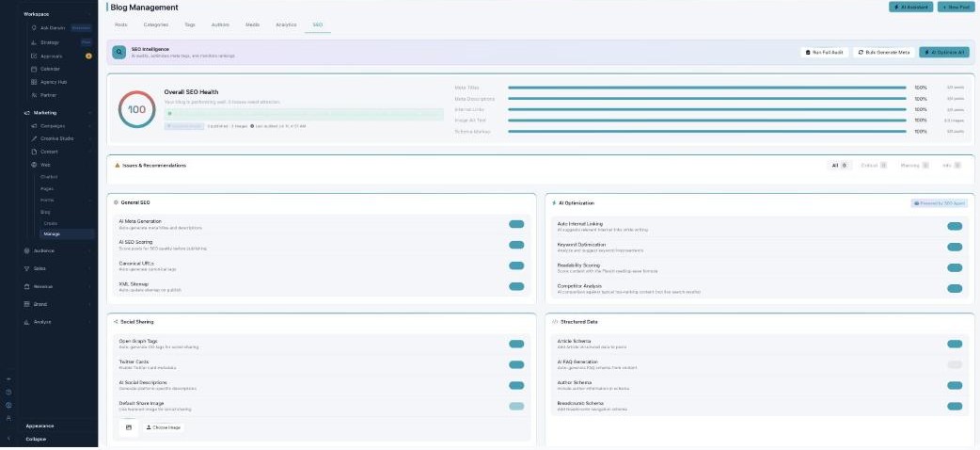Click the Creative Studio wand icon
This screenshot has height=450, width=980.
34,138
